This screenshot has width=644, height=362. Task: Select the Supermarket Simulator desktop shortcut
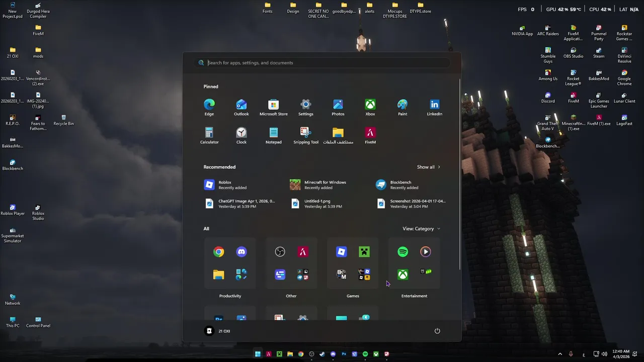tap(13, 235)
